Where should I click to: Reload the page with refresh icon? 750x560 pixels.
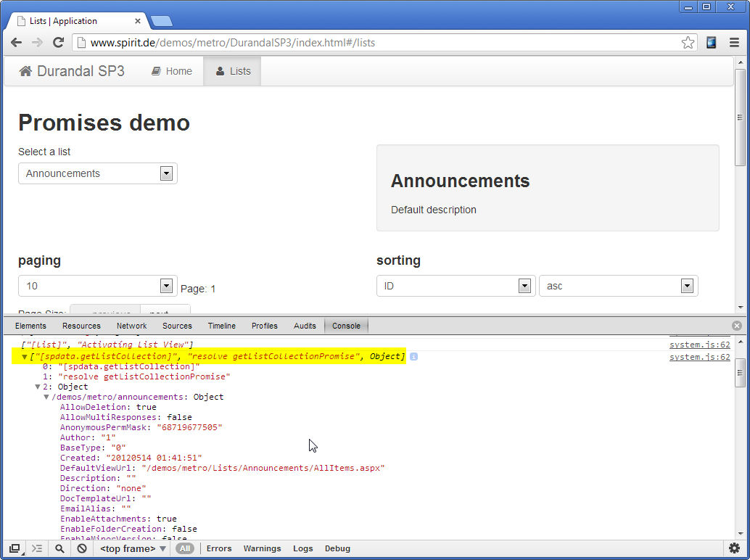click(x=58, y=43)
